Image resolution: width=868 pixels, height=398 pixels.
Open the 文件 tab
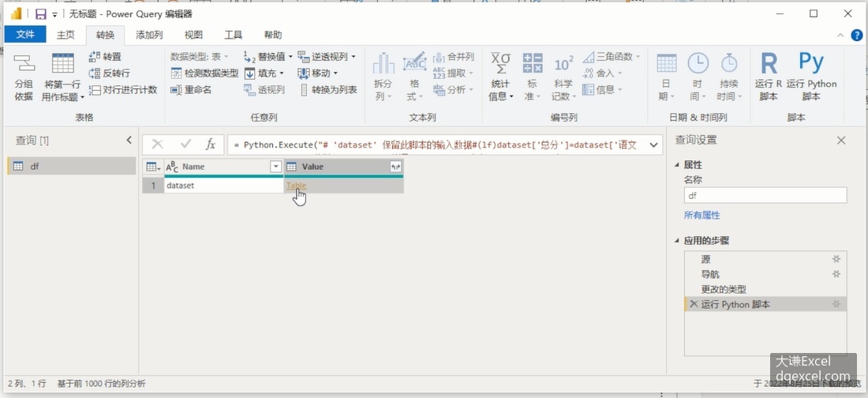[25, 35]
